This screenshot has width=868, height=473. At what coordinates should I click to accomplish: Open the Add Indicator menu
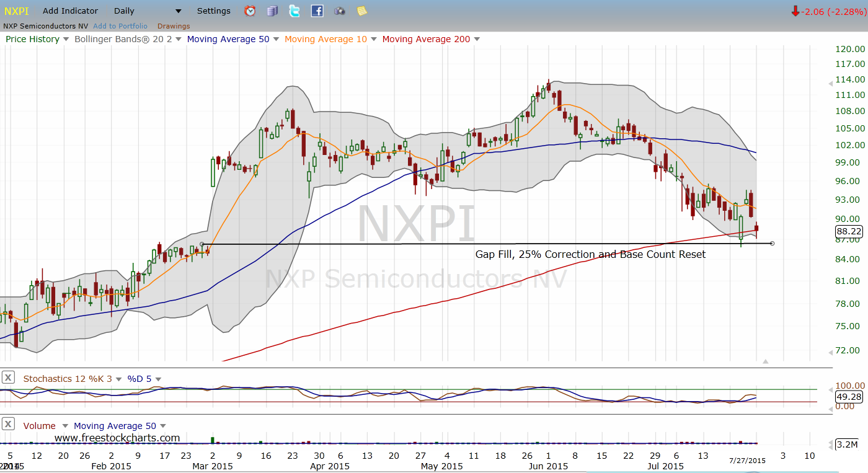(x=71, y=11)
